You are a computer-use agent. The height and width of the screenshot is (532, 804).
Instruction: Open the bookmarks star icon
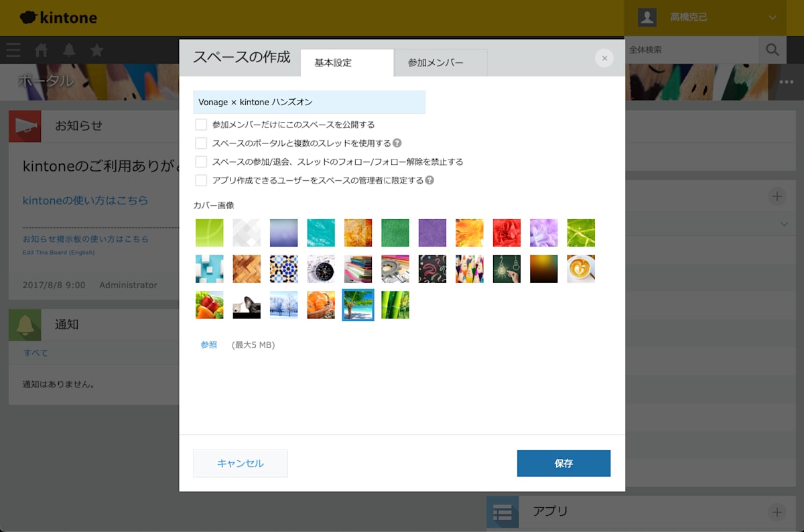97,50
